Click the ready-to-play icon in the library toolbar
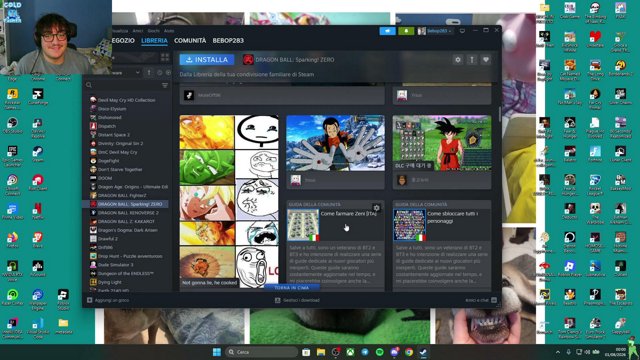Screen dimensions: 640x360 click(168, 72)
